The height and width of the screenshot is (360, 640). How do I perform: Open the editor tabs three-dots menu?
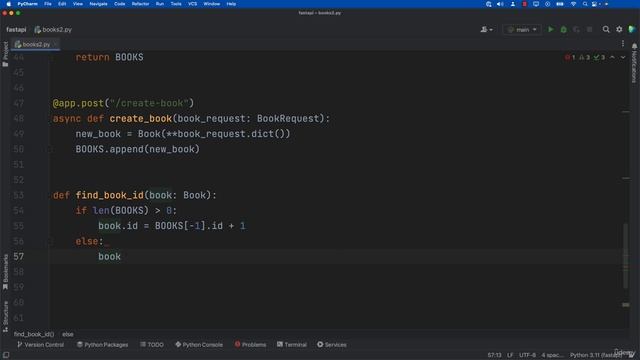tap(623, 44)
